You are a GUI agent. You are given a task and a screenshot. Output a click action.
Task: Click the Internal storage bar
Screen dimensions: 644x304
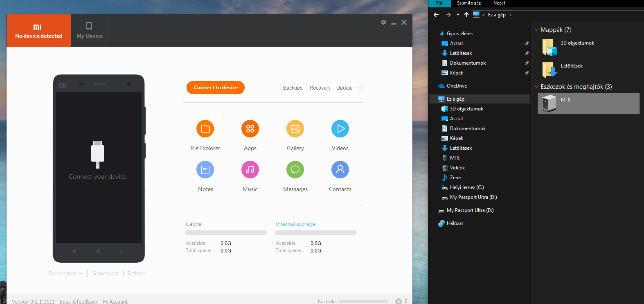click(x=316, y=232)
